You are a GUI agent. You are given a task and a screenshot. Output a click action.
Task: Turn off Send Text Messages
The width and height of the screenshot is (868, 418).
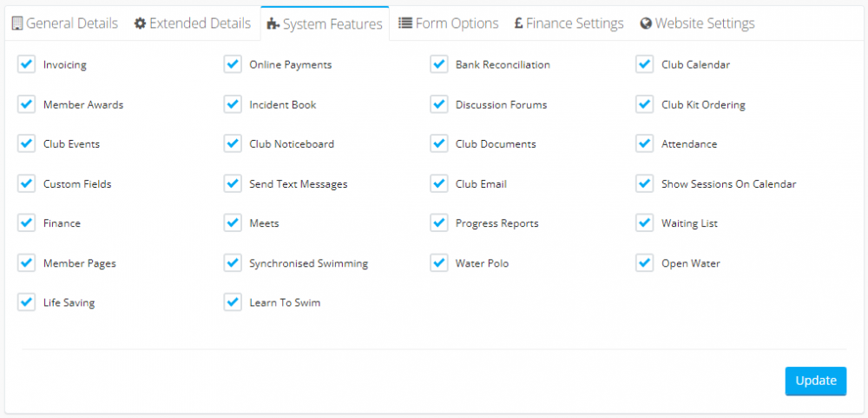233,183
